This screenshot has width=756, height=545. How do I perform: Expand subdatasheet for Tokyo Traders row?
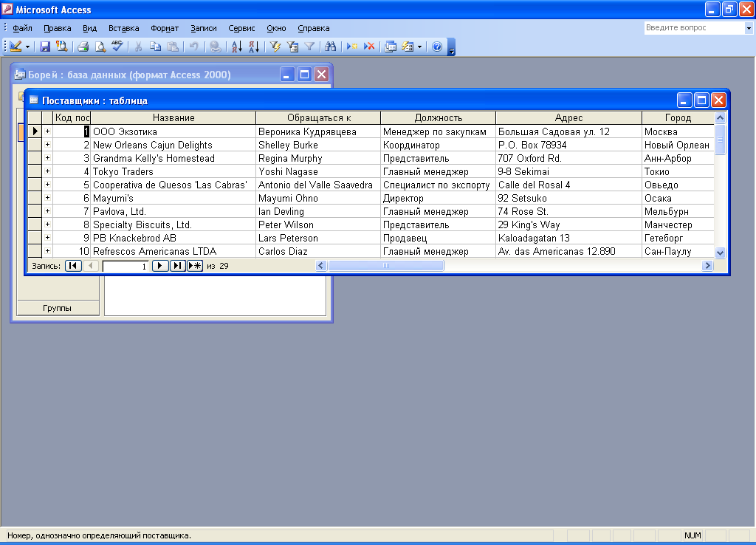click(x=47, y=171)
